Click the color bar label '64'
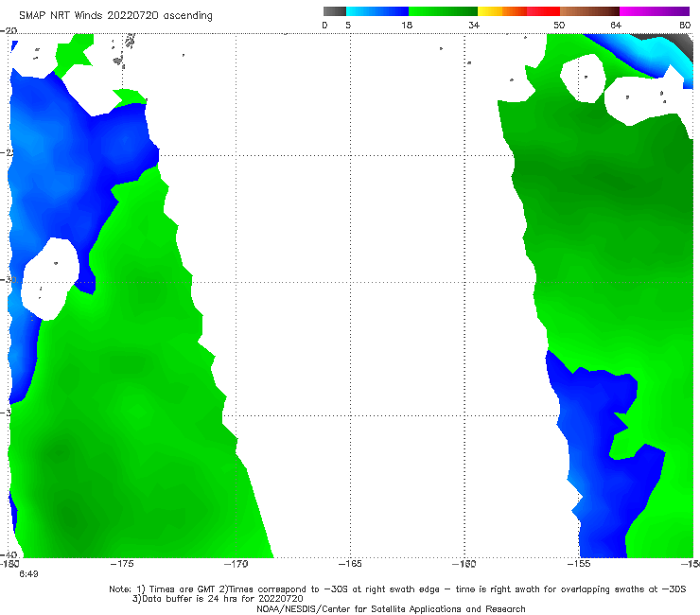Viewport: 700px width, 615px height. pos(616,26)
